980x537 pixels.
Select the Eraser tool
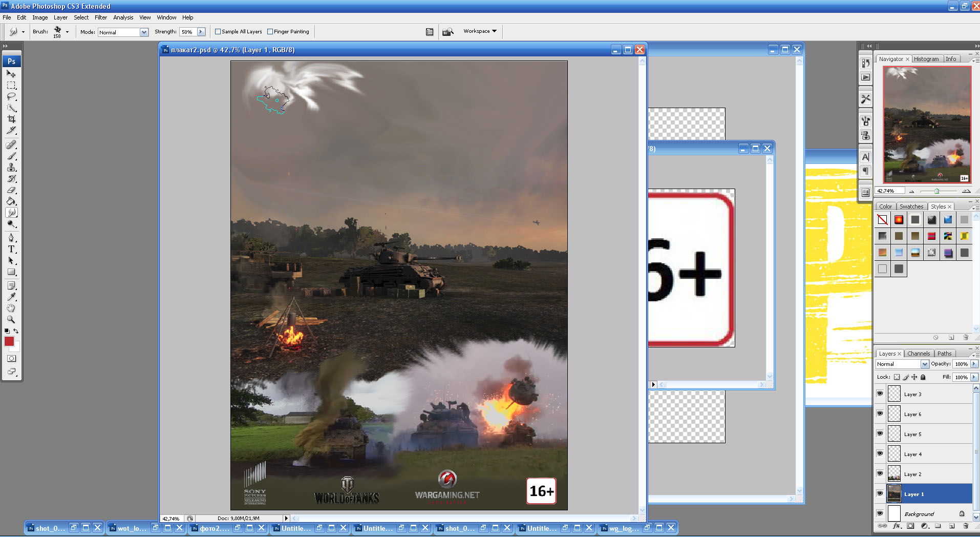point(11,190)
